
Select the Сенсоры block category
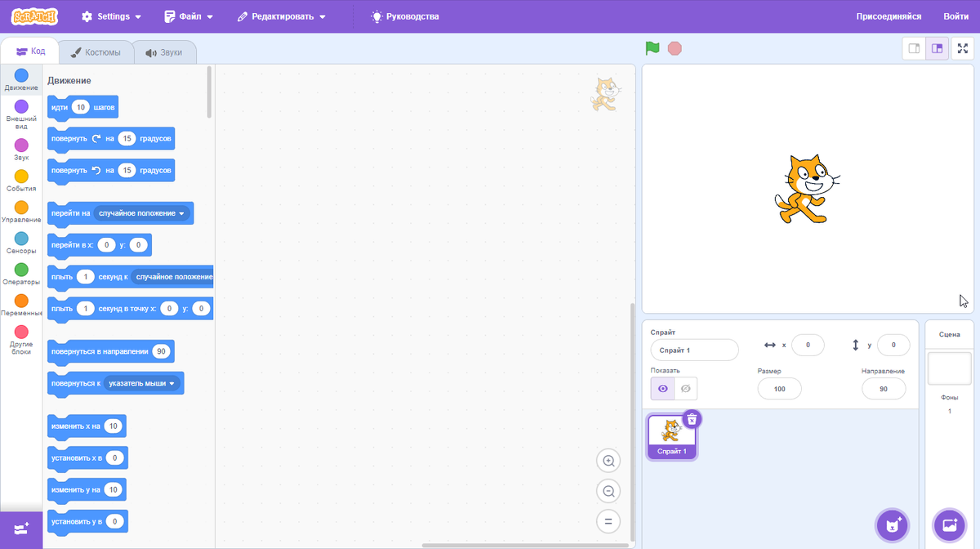tap(21, 243)
